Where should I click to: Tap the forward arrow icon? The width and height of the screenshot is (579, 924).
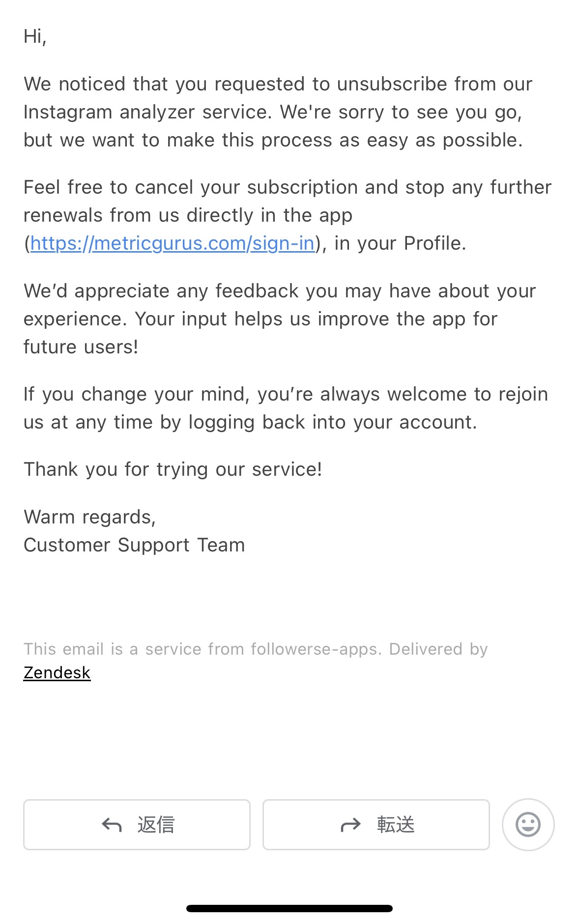[350, 824]
